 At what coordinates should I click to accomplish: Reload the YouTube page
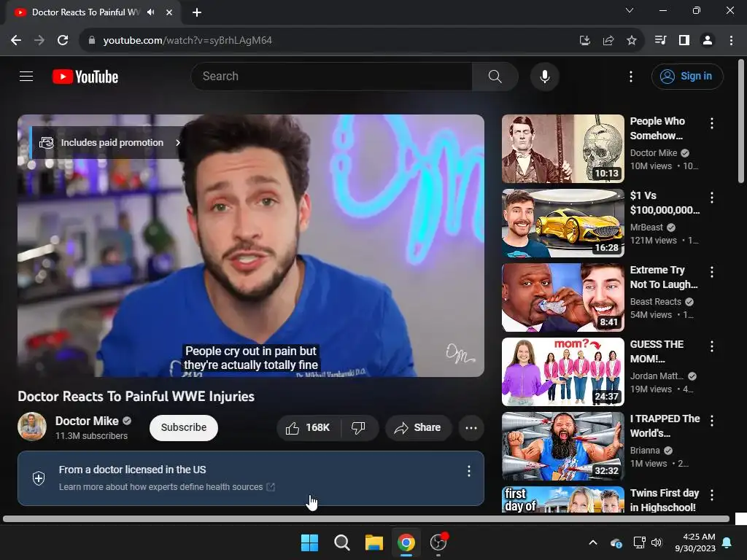(x=63, y=41)
